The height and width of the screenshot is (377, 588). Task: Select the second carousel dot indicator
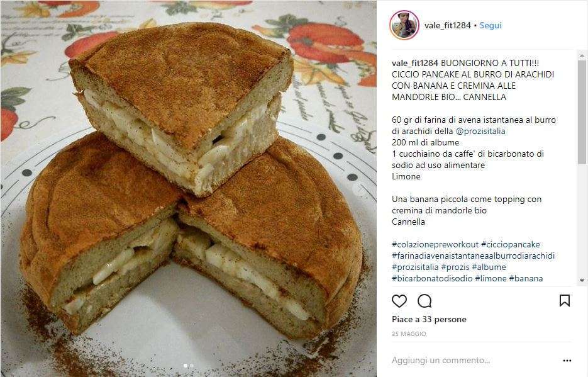192,366
